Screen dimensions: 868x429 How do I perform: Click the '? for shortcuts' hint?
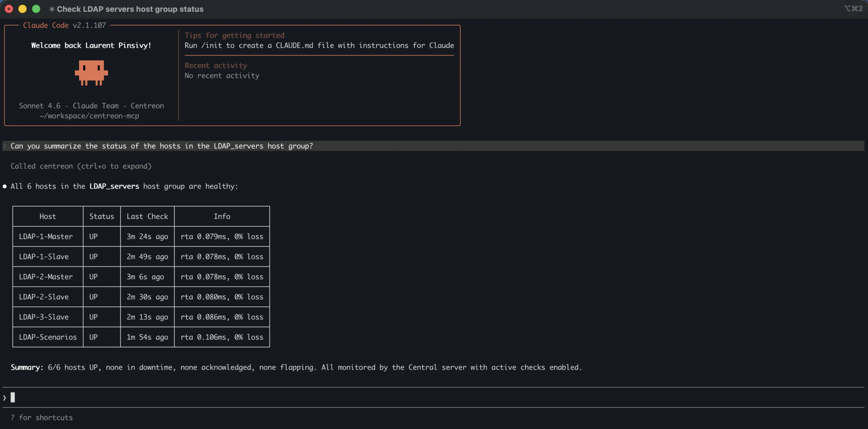click(42, 417)
